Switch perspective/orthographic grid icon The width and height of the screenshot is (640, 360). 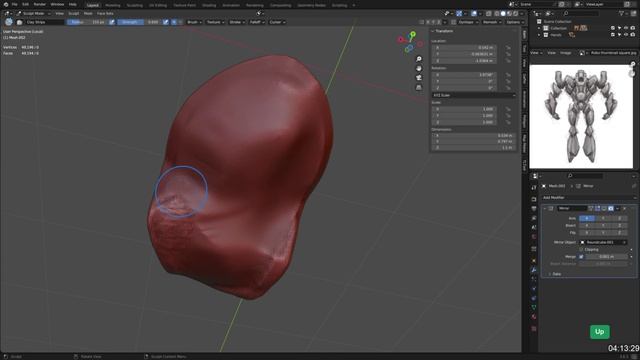pyautogui.click(x=419, y=87)
